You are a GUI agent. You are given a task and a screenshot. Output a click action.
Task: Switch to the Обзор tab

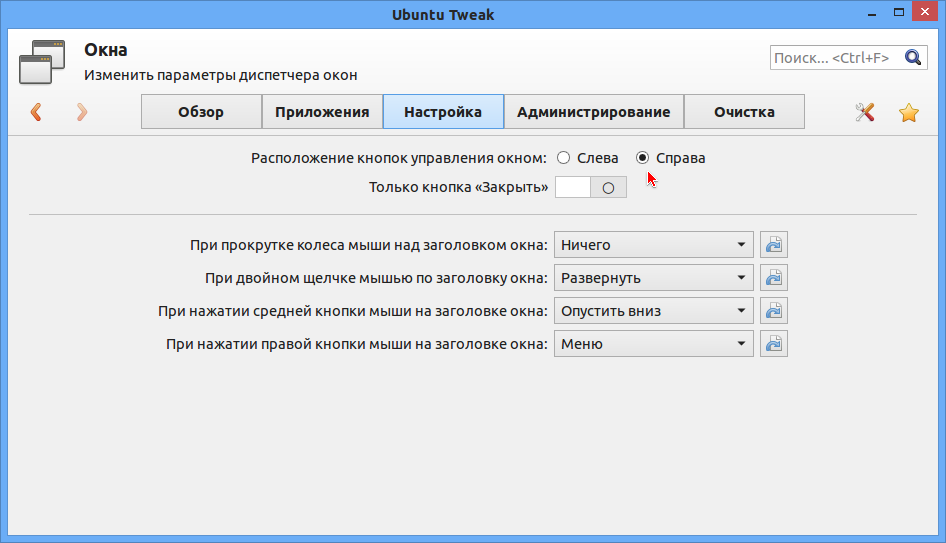click(x=201, y=112)
